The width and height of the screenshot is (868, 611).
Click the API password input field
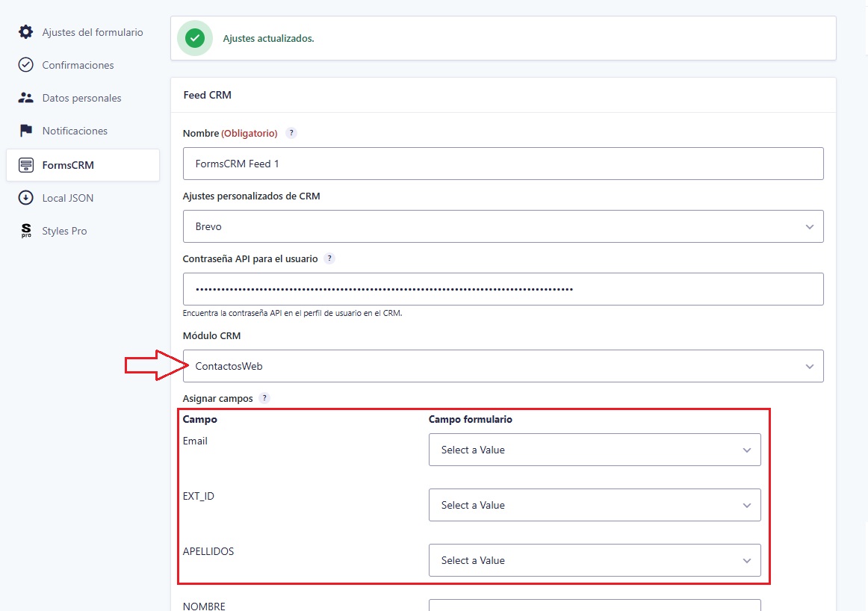(503, 289)
